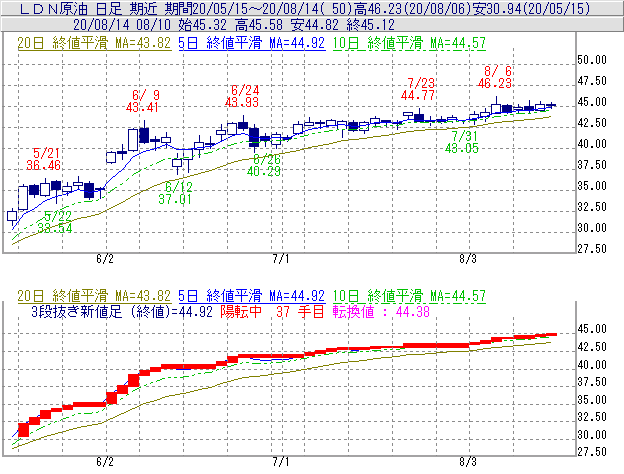Click the 50.00 price axis label in upper chart

pos(592,60)
